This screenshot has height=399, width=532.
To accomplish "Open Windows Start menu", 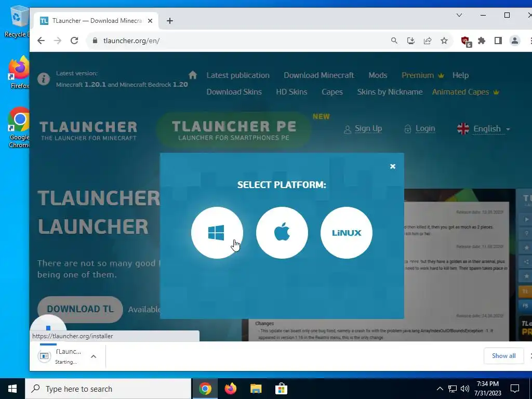I will [12, 389].
